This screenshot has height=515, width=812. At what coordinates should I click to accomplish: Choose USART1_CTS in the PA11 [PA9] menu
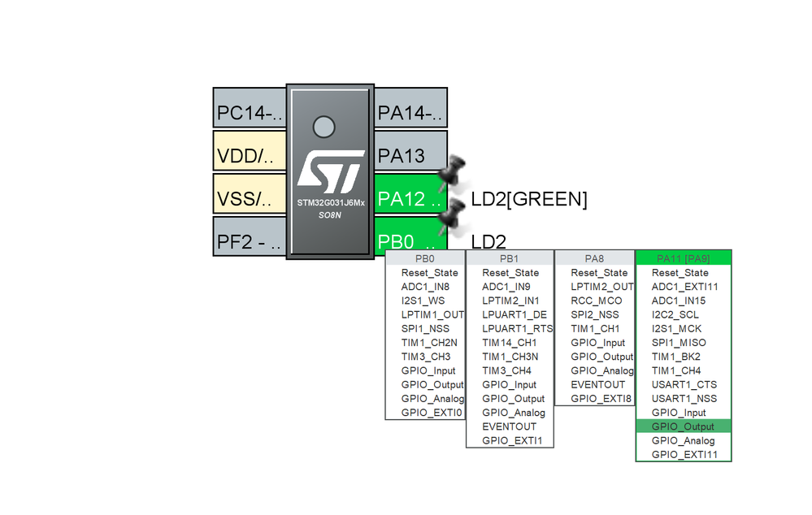tap(684, 384)
